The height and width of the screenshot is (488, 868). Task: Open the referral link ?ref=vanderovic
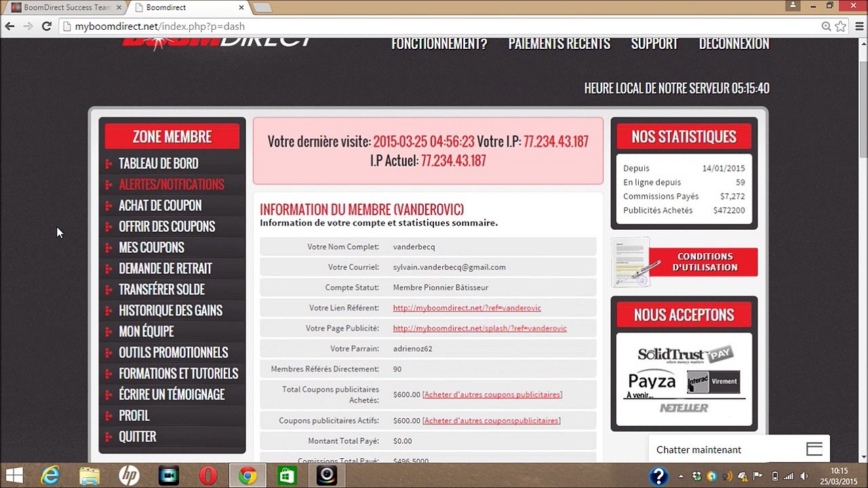pyautogui.click(x=467, y=308)
